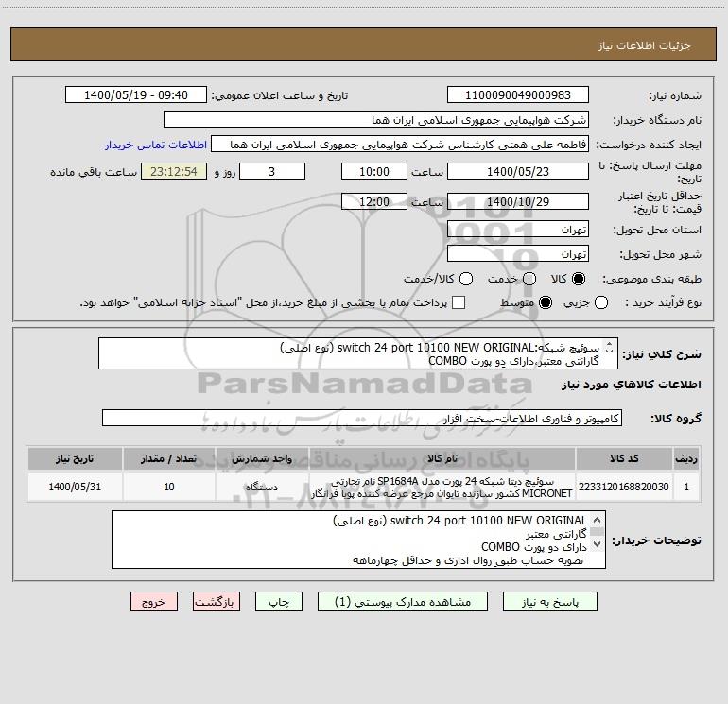728x704 pixels.
Task: Toggle Islamic treasury documents payment checkbox
Action: (x=459, y=302)
